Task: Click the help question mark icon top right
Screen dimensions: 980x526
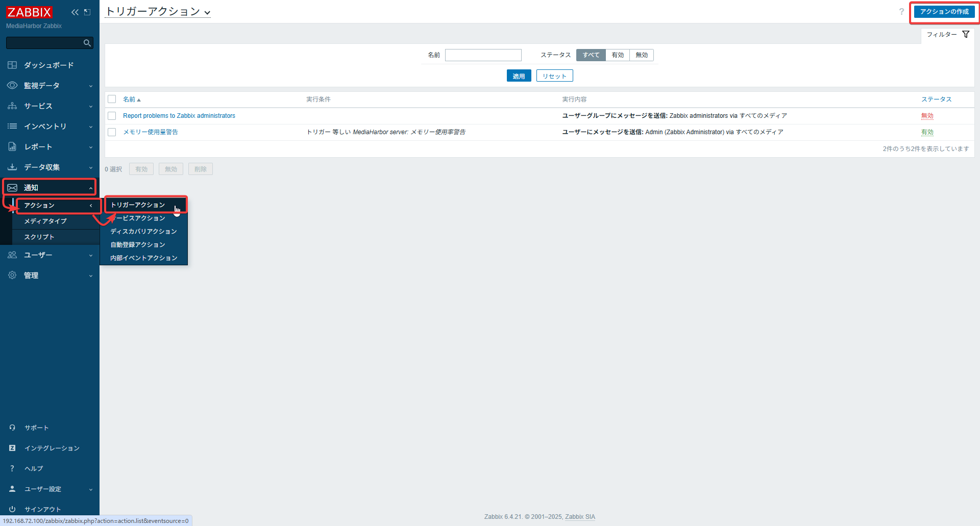Action: pyautogui.click(x=901, y=12)
